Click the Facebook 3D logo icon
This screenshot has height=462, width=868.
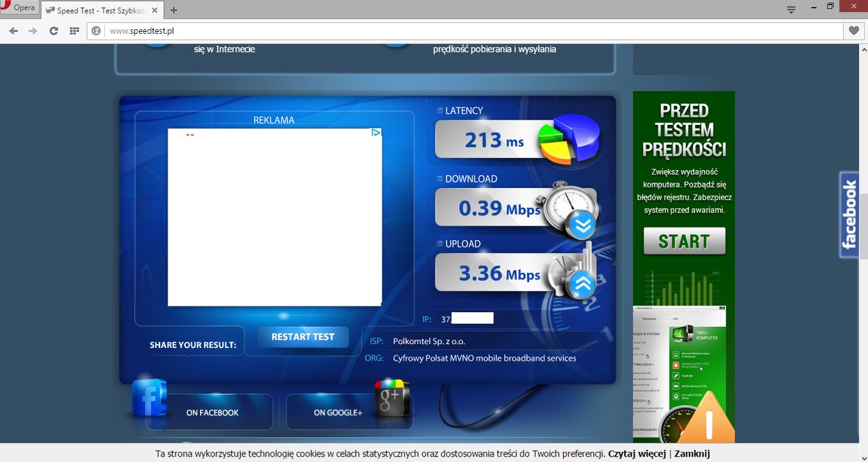click(x=149, y=397)
